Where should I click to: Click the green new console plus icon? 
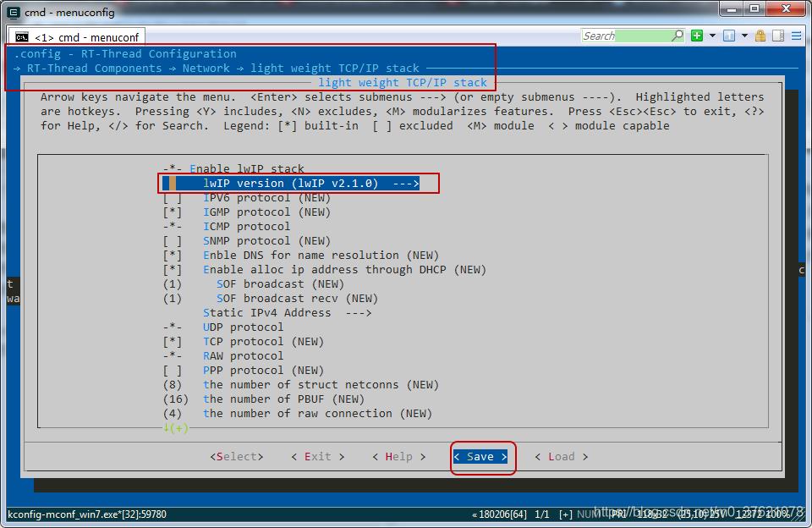[697, 36]
